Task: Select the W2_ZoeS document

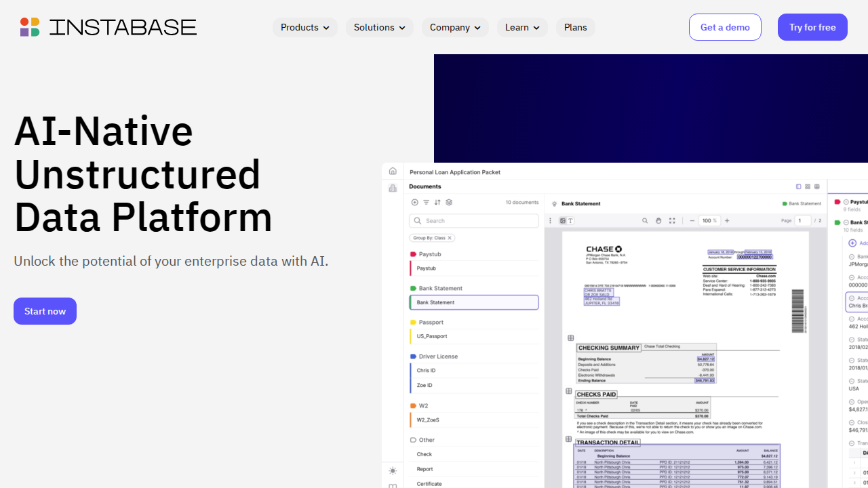Action: [474, 420]
